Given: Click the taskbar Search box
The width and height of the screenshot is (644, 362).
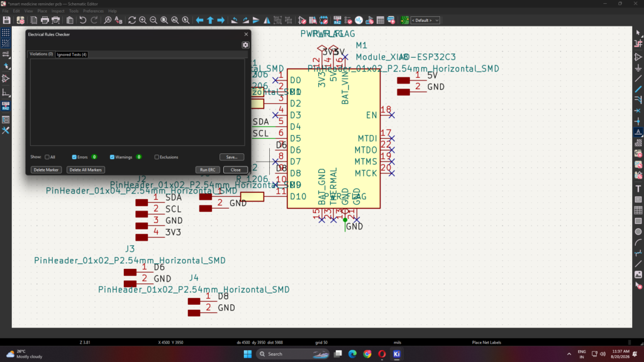Looking at the screenshot, I should coord(293,354).
